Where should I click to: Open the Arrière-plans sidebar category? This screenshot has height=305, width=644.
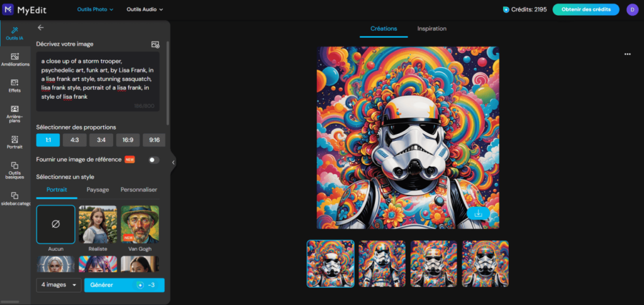(15, 114)
